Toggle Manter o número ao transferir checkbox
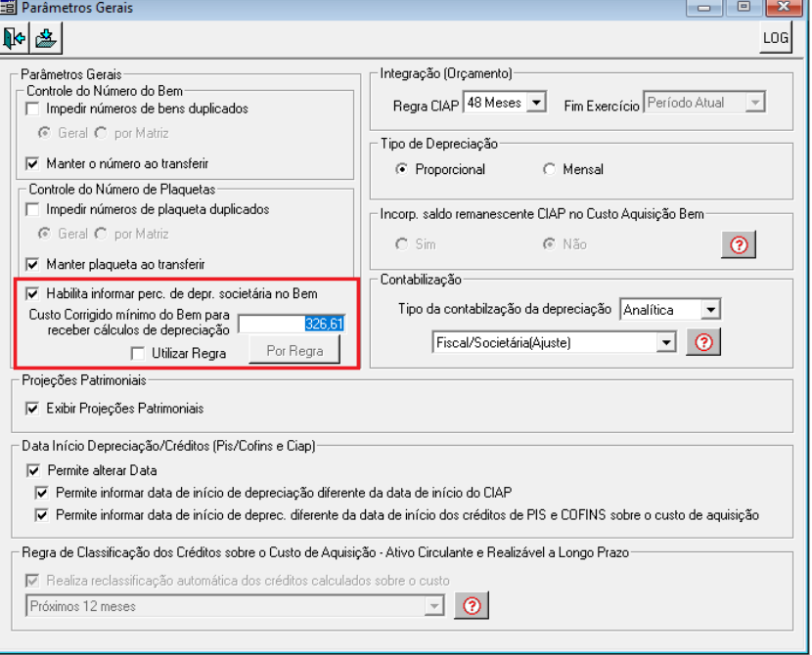The width and height of the screenshot is (812, 655). pyautogui.click(x=32, y=163)
